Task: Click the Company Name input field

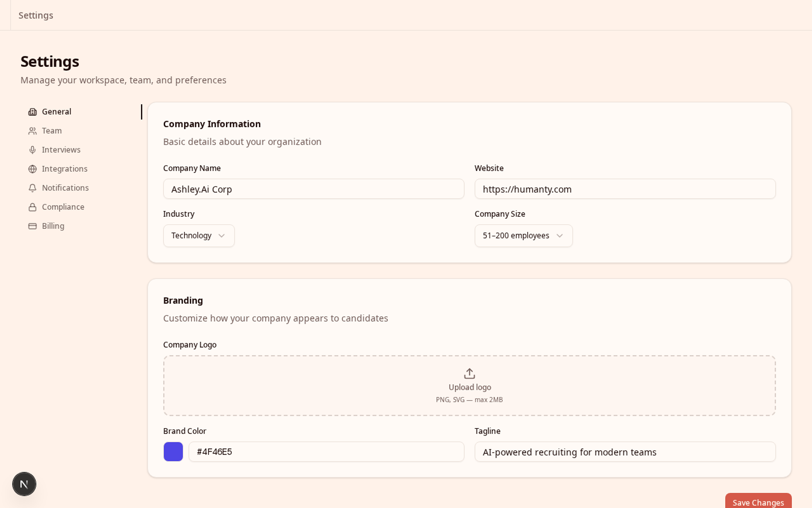Action: pos(314,189)
